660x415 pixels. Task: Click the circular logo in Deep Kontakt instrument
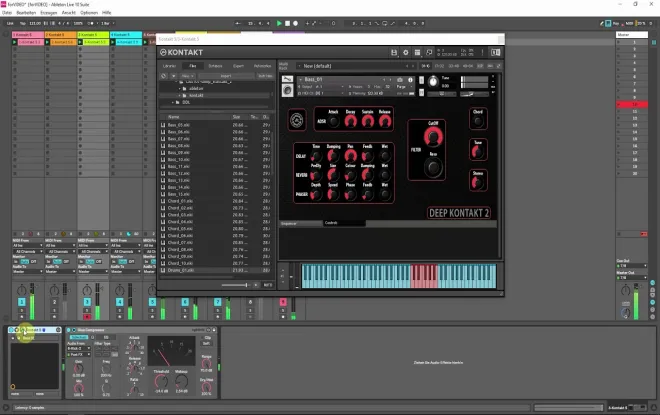(x=297, y=120)
